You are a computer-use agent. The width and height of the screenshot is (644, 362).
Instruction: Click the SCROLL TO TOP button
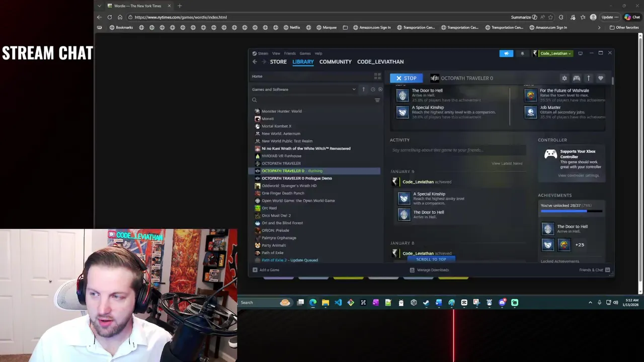[431, 259]
